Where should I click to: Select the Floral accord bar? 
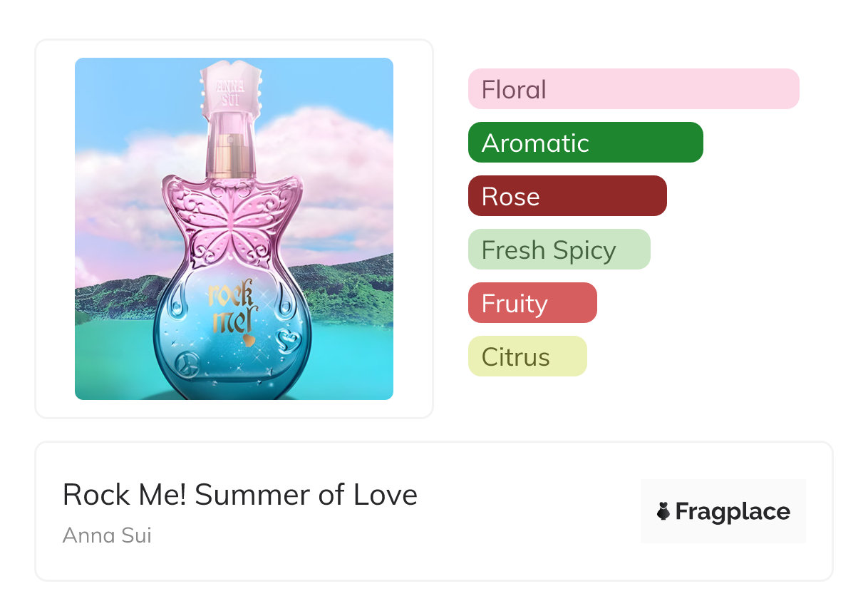coord(633,89)
